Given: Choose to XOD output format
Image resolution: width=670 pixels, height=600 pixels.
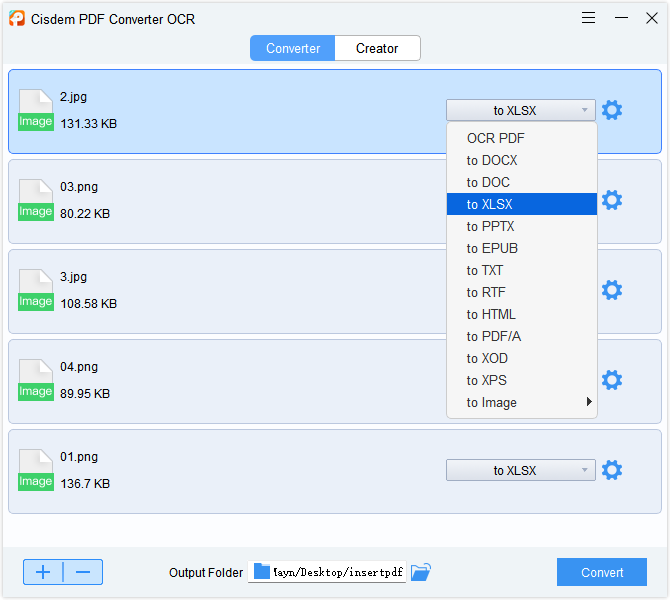Looking at the screenshot, I should (x=522, y=358).
